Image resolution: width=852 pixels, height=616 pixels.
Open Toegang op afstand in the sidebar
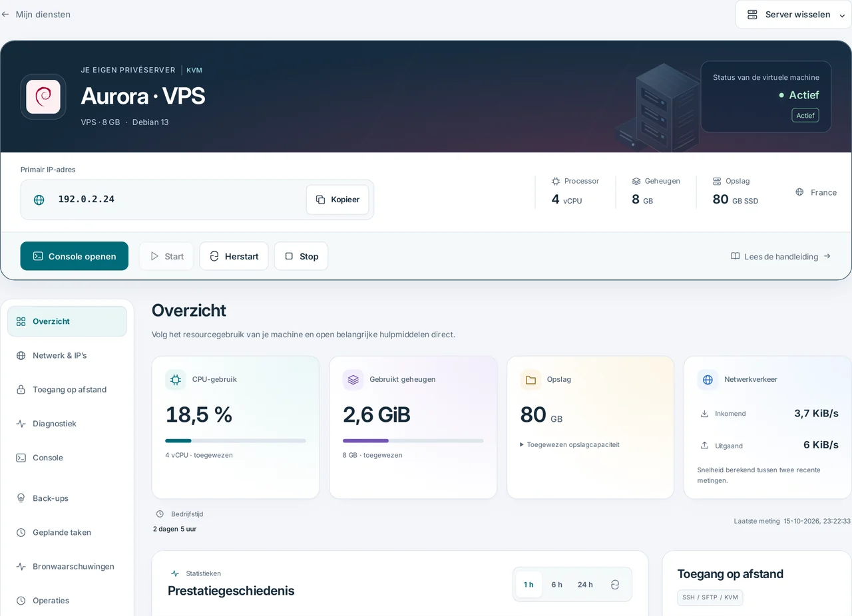coord(67,390)
